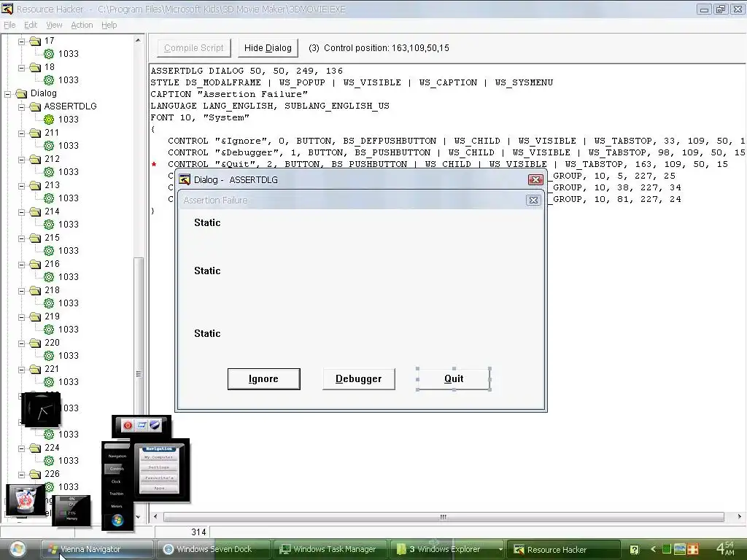Click the recycle bin trash widget

pyautogui.click(x=26, y=500)
